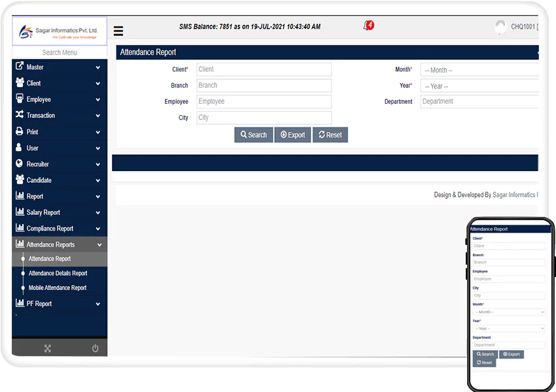Click Reset in the phone mockup
556x392 pixels.
[x=484, y=363]
